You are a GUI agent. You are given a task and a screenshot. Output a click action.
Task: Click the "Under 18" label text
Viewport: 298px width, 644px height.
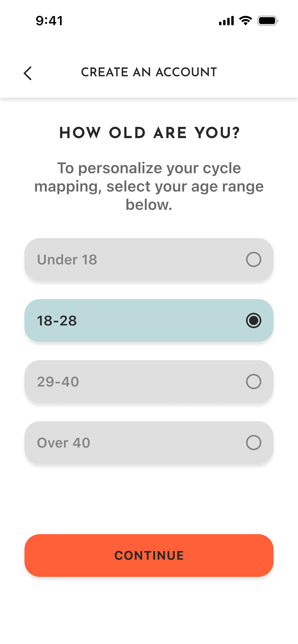click(67, 259)
